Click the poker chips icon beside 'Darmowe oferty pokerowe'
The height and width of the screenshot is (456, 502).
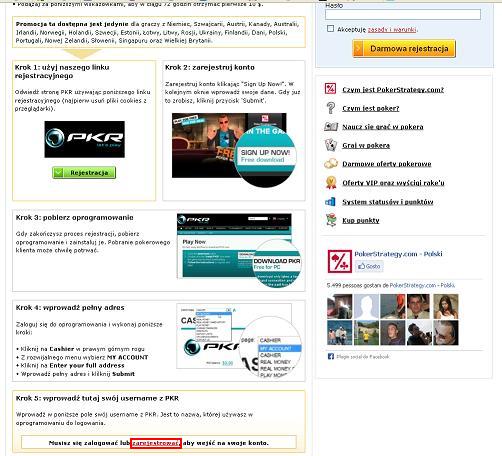(331, 164)
